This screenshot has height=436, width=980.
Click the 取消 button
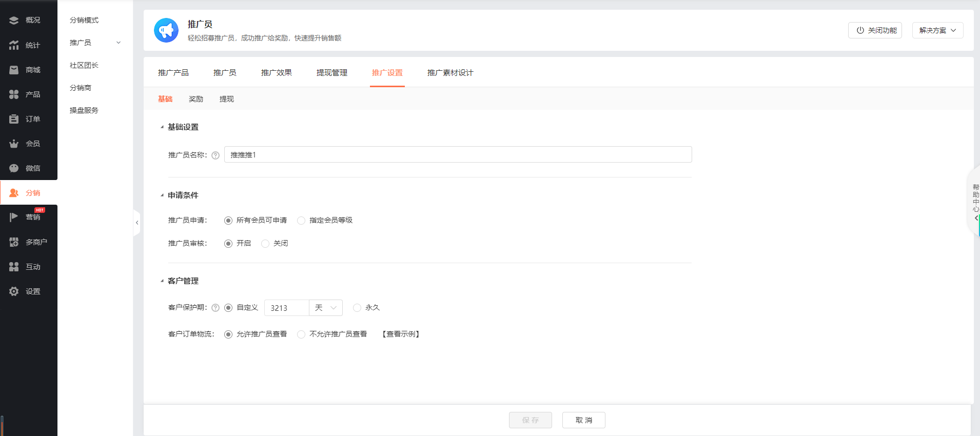[584, 420]
